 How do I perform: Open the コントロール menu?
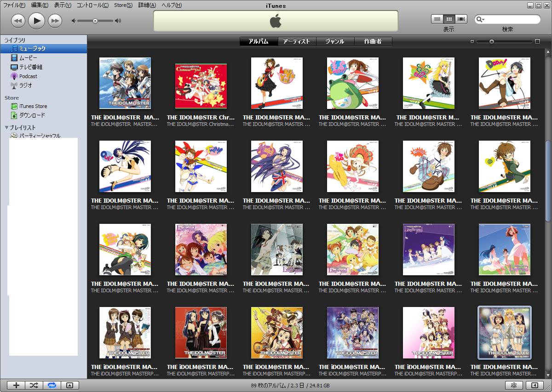pyautogui.click(x=92, y=6)
